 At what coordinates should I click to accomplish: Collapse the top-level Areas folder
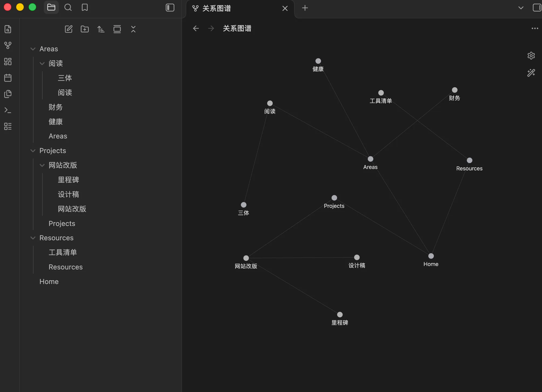tap(33, 49)
